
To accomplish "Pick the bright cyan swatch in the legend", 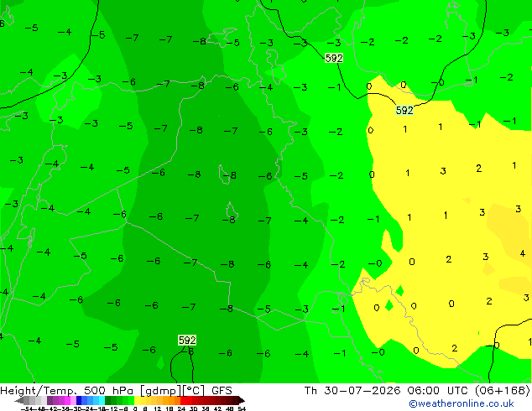I will (102, 400).
